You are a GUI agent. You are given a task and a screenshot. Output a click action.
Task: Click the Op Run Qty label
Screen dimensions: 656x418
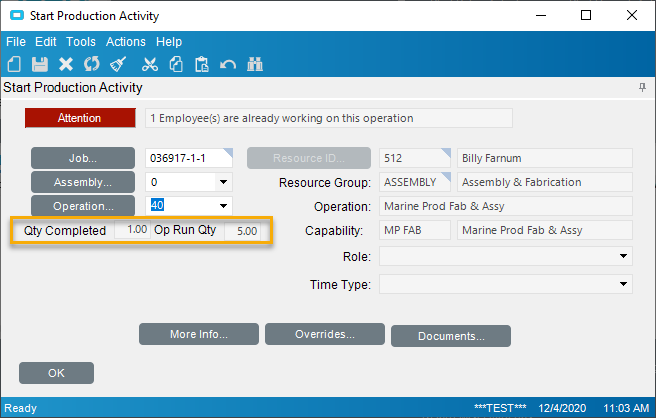point(185,230)
